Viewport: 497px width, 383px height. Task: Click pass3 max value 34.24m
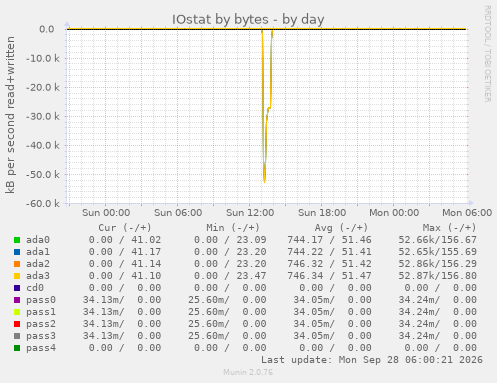click(x=418, y=336)
